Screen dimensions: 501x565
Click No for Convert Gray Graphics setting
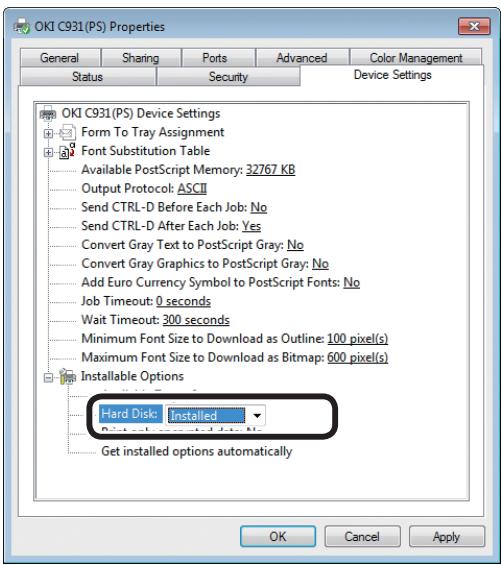320,263
